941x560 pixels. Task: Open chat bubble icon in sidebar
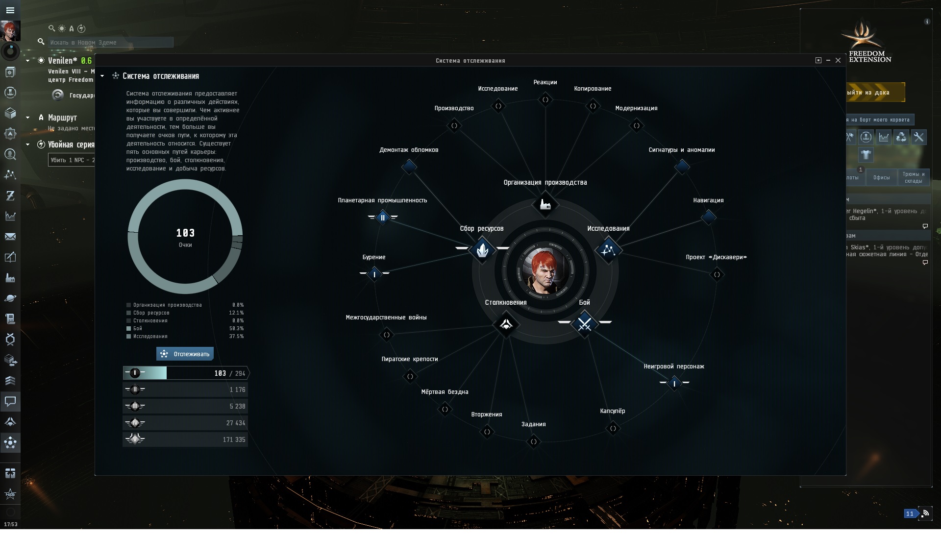click(x=10, y=401)
